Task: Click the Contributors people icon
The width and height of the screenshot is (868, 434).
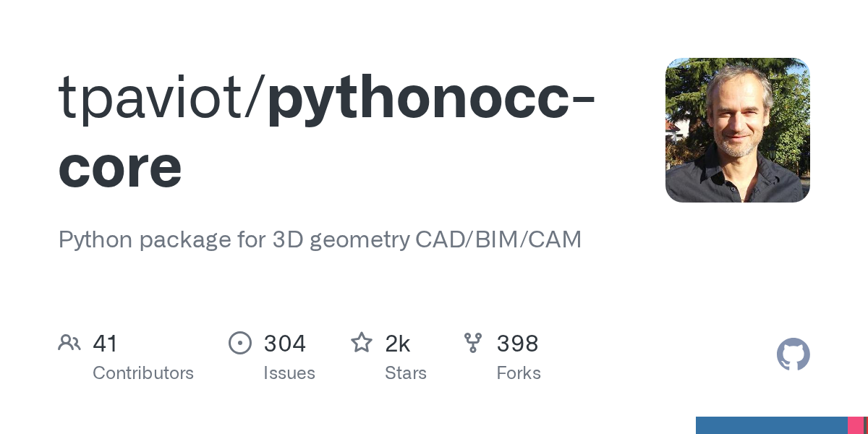Action: pyautogui.click(x=69, y=343)
